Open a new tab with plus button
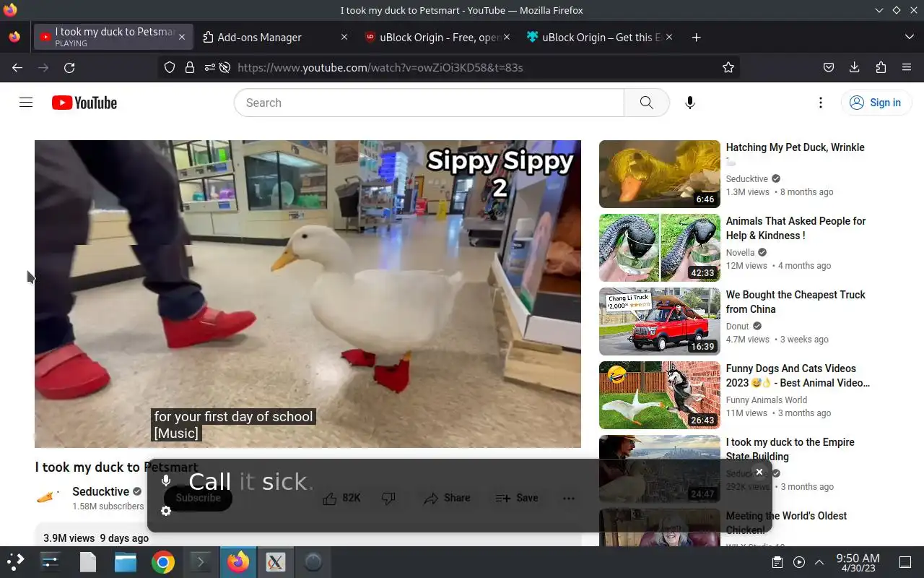The height and width of the screenshot is (578, 924). pos(696,37)
